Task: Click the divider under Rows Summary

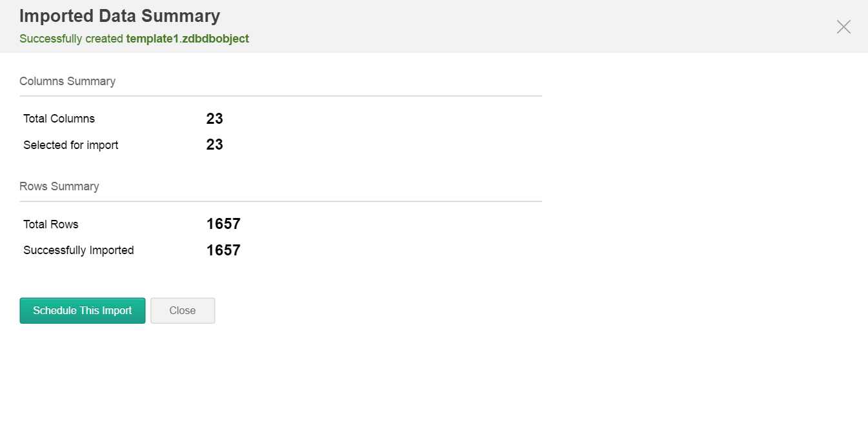Action: pos(281,201)
